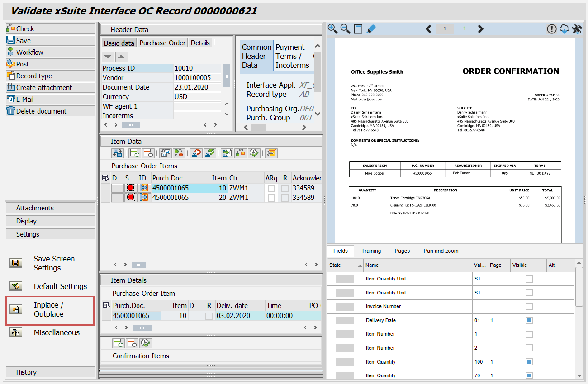The width and height of the screenshot is (588, 384).
Task: Open the viewer tools wrench icon
Action: 577,29
